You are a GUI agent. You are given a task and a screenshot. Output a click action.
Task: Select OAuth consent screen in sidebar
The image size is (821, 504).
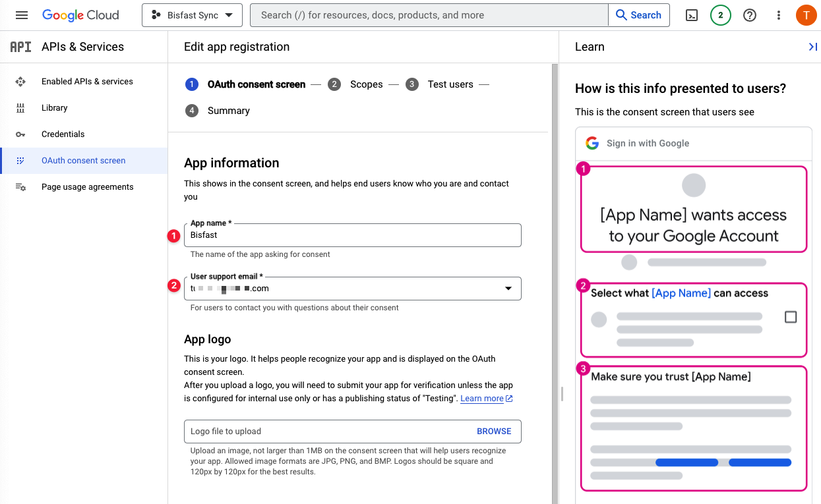pyautogui.click(x=84, y=161)
